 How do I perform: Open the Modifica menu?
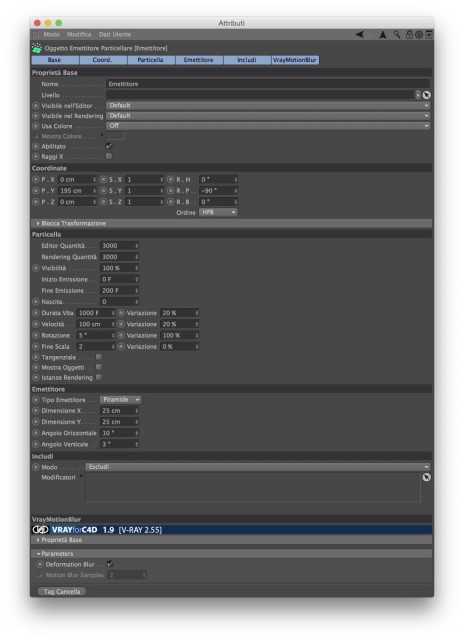(x=79, y=34)
